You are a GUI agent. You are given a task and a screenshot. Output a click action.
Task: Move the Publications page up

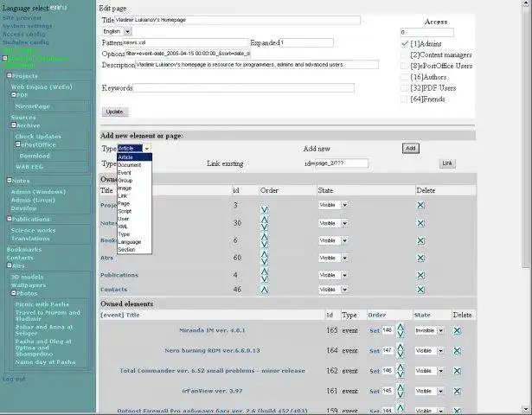tap(265, 271)
